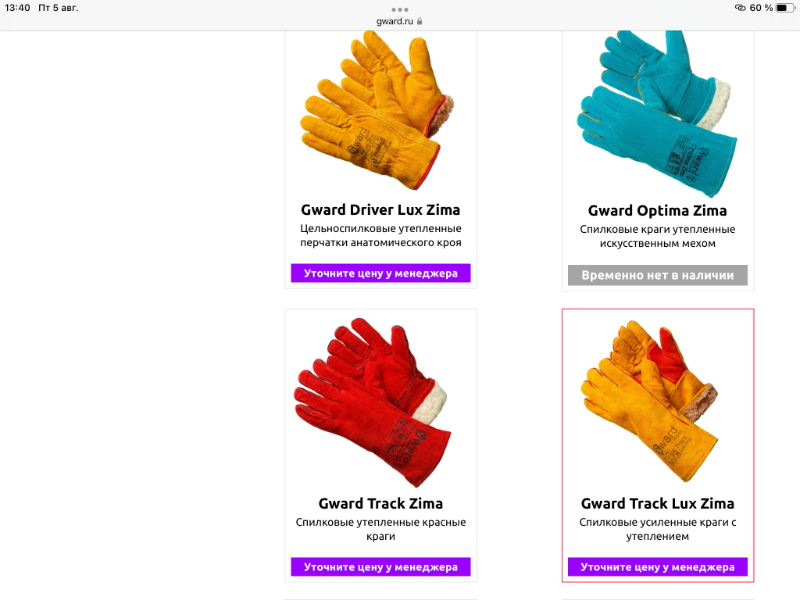The height and width of the screenshot is (600, 800).
Task: Click the Gward Track Lux Zima title
Action: tap(657, 504)
